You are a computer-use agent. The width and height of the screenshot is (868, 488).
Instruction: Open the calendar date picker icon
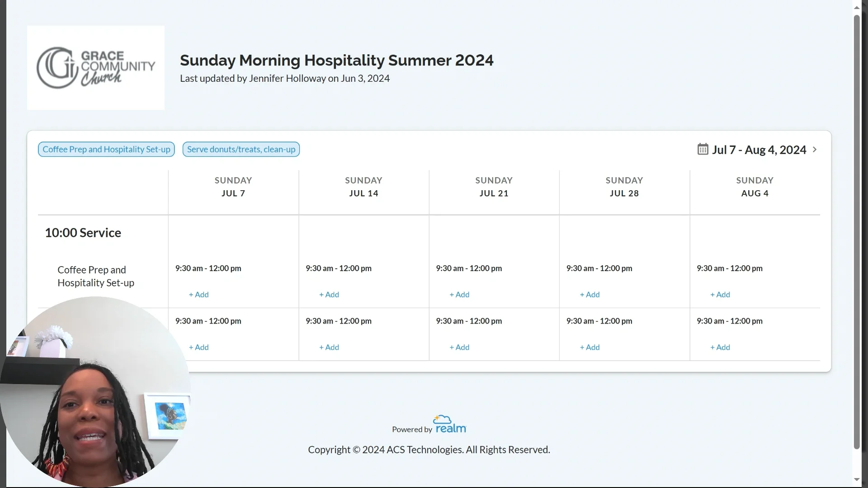[703, 149]
